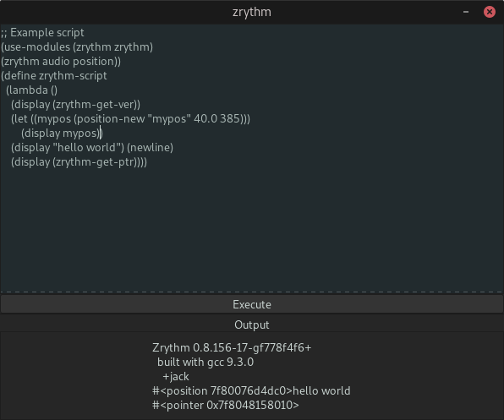Click the pointer address output line
Screen dimensions: 504x420
(226, 406)
